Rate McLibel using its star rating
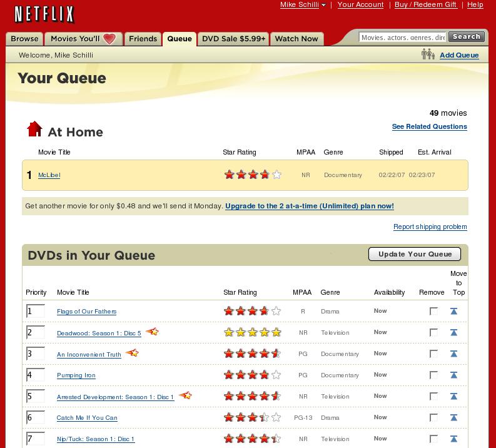Image resolution: width=496 pixels, height=448 pixels. [x=253, y=175]
